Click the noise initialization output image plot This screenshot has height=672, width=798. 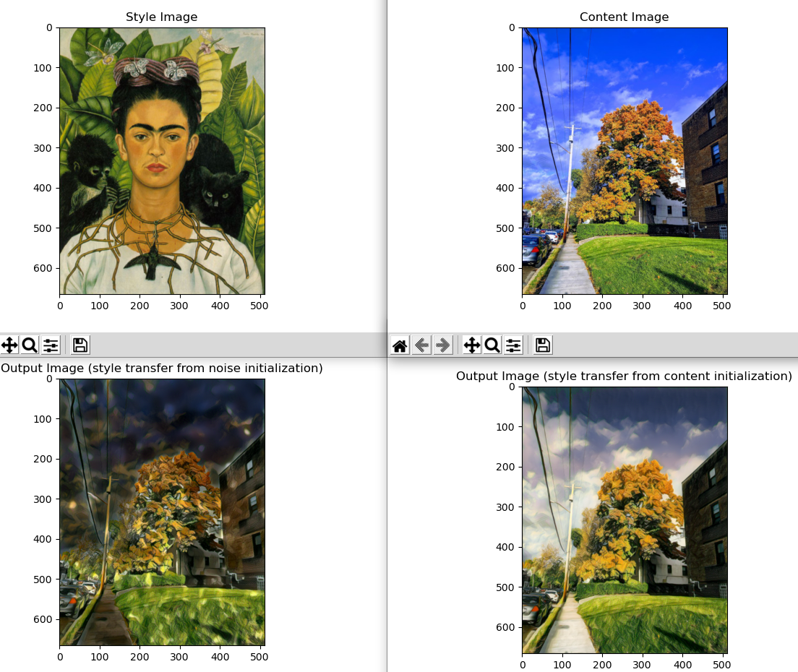click(163, 512)
